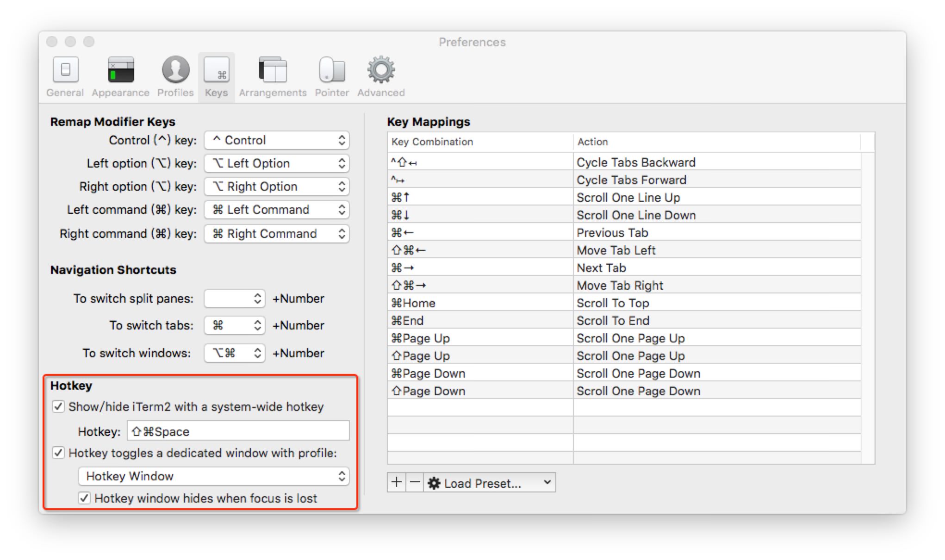
Task: Select the Cycle Tabs Backward mapping row
Action: pyautogui.click(x=624, y=162)
